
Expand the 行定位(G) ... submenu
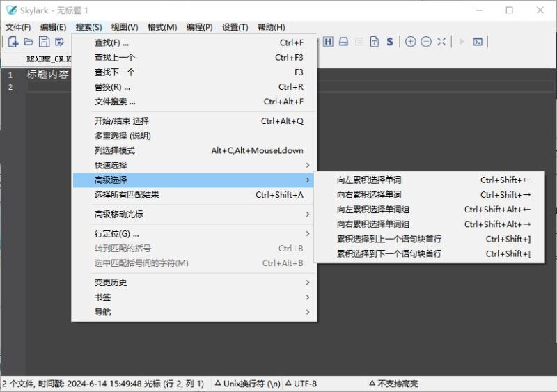(194, 233)
